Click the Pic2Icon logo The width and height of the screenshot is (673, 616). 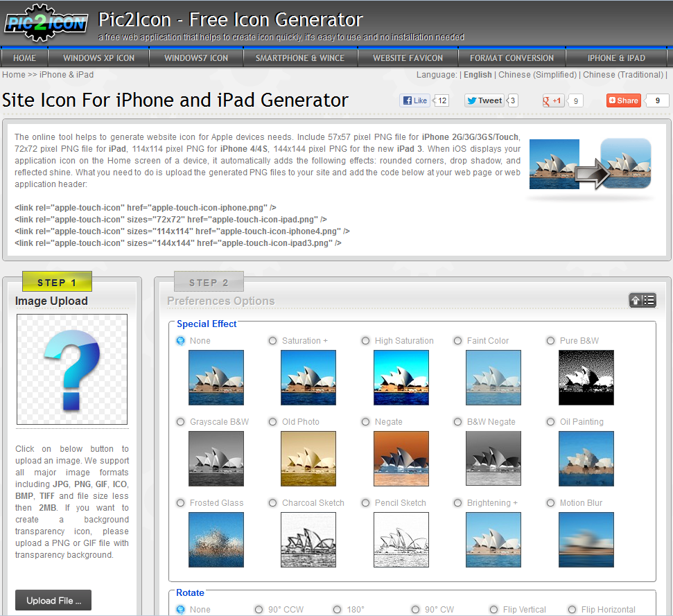[46, 21]
